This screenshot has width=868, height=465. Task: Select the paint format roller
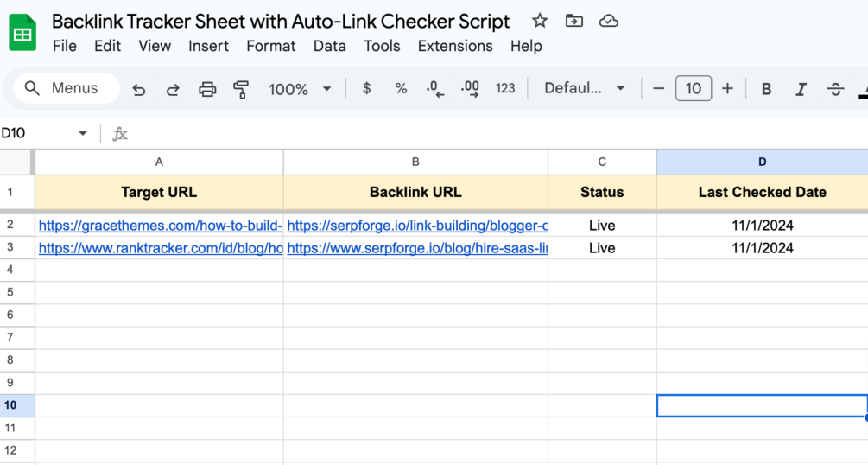pyautogui.click(x=241, y=89)
